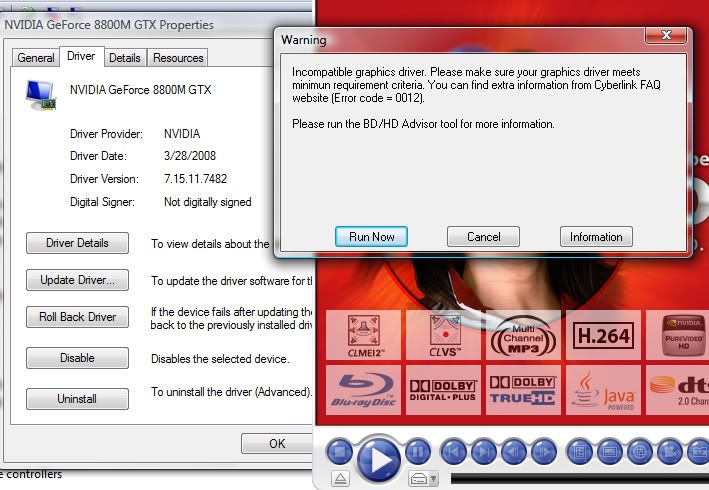709x490 pixels.
Task: Click the Error code 0012 warning message
Action: (x=476, y=85)
